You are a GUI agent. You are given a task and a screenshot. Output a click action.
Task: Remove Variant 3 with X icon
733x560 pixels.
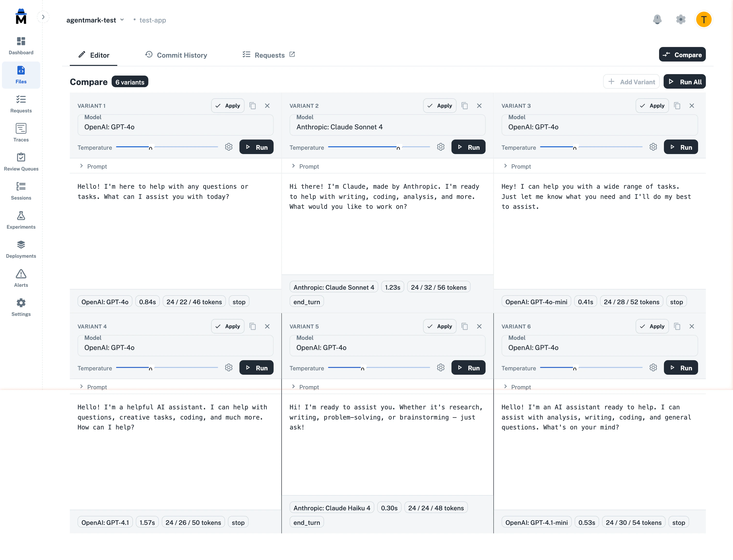pos(691,106)
